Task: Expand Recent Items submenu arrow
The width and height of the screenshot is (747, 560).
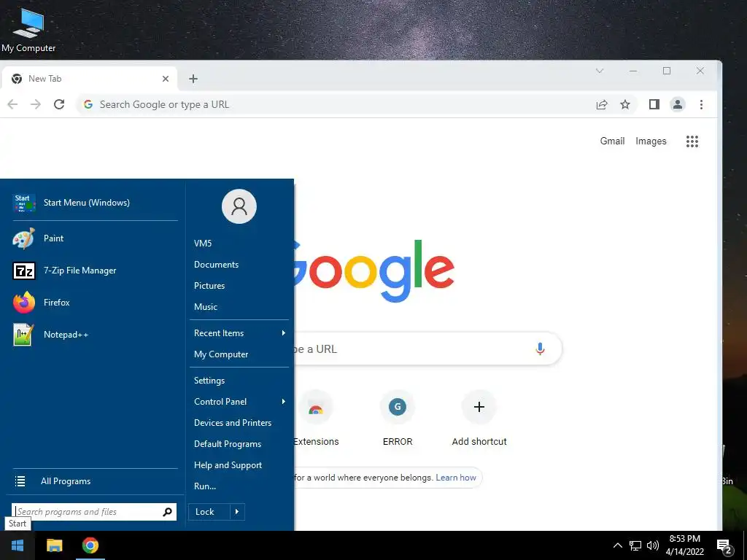Action: point(284,332)
